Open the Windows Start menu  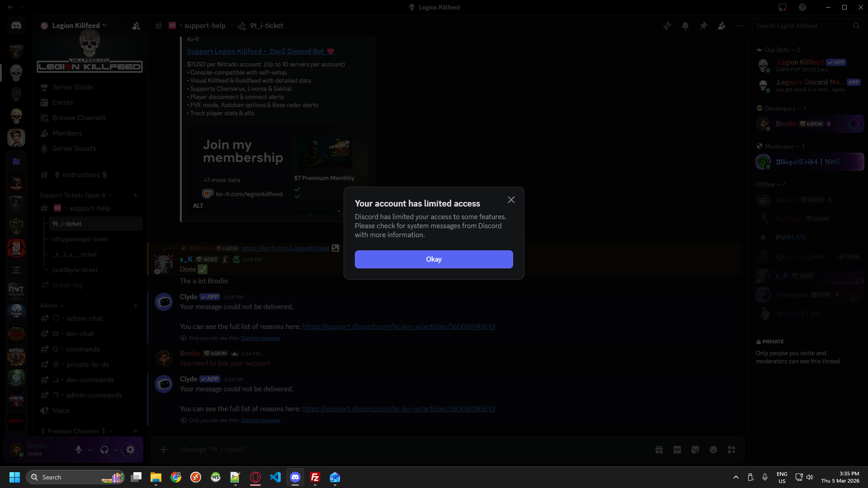pyautogui.click(x=14, y=477)
